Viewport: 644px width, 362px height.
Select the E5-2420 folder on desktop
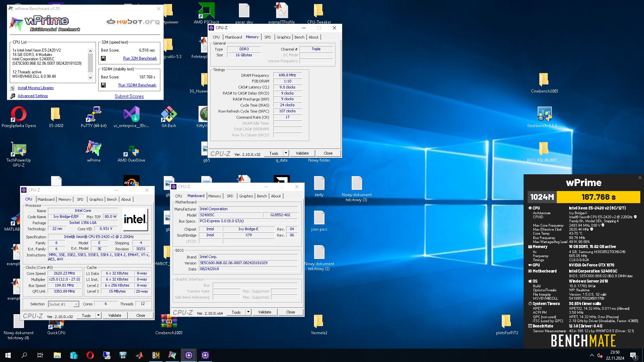tap(56, 117)
